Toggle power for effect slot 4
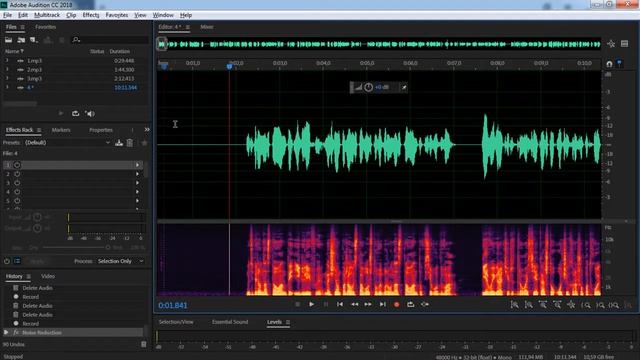640x360 pixels. (17, 192)
